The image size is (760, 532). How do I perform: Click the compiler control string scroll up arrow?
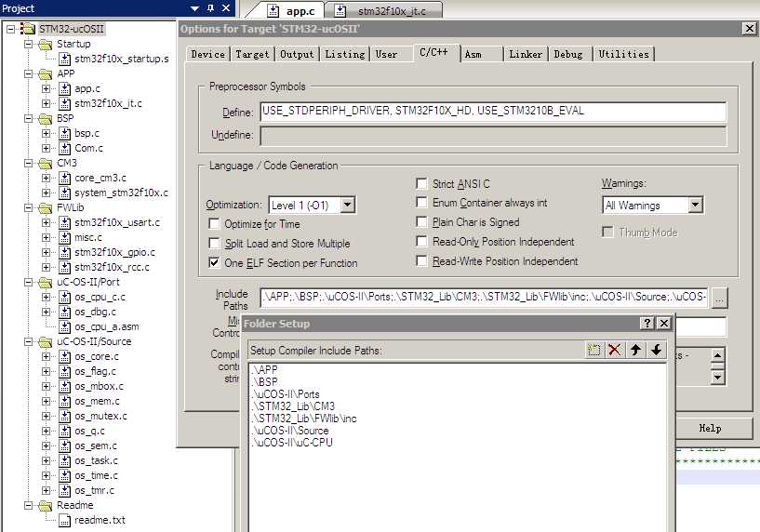pos(717,355)
